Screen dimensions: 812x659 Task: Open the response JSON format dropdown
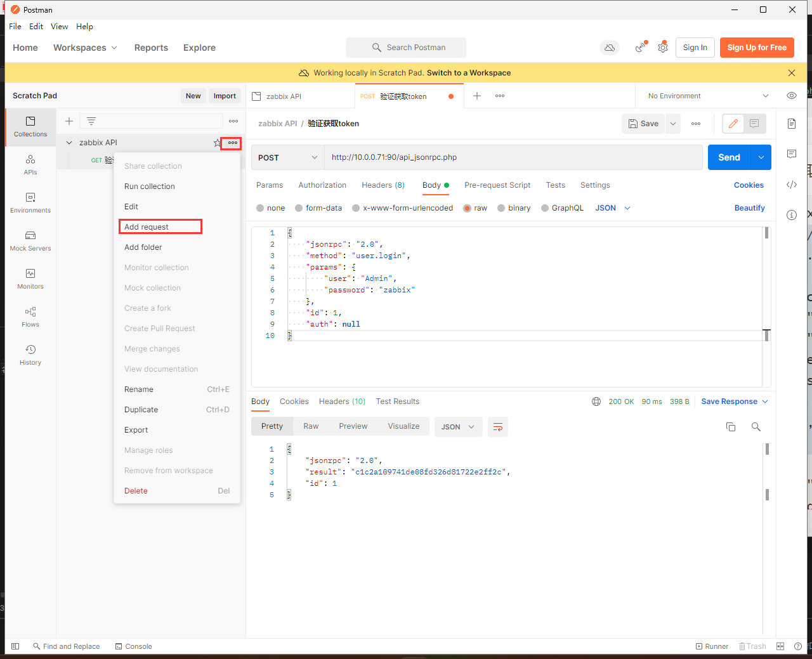(459, 427)
